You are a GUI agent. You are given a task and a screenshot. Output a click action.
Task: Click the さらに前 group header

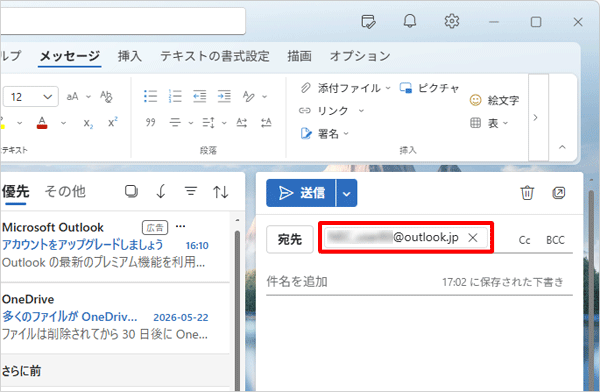[115, 371]
